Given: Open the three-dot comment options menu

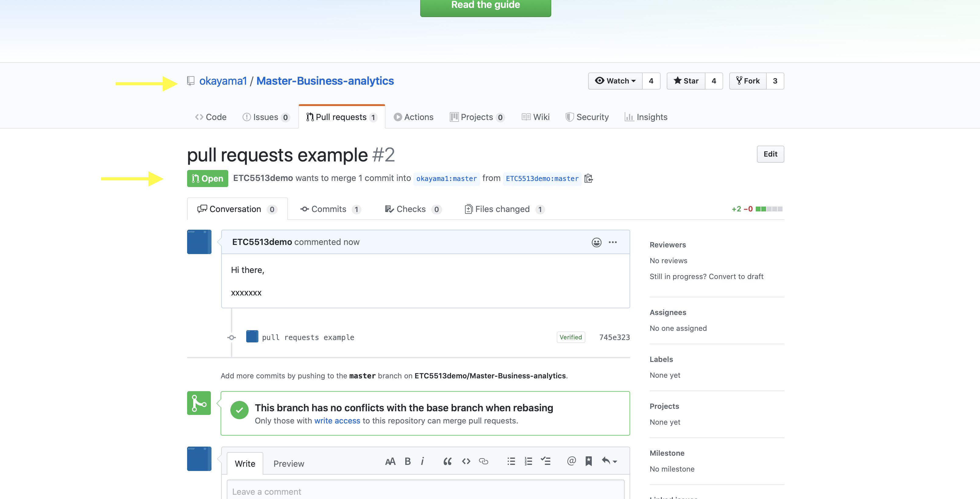Looking at the screenshot, I should pyautogui.click(x=612, y=242).
